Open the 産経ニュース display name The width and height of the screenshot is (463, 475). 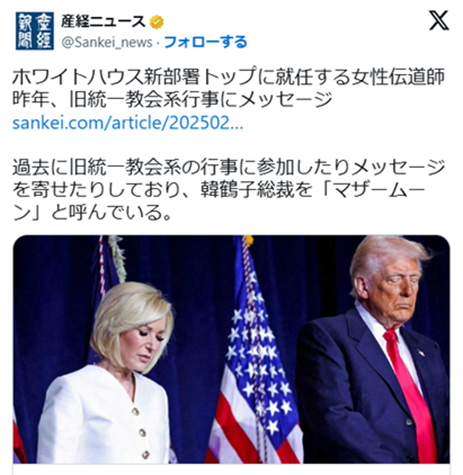[x=103, y=22]
